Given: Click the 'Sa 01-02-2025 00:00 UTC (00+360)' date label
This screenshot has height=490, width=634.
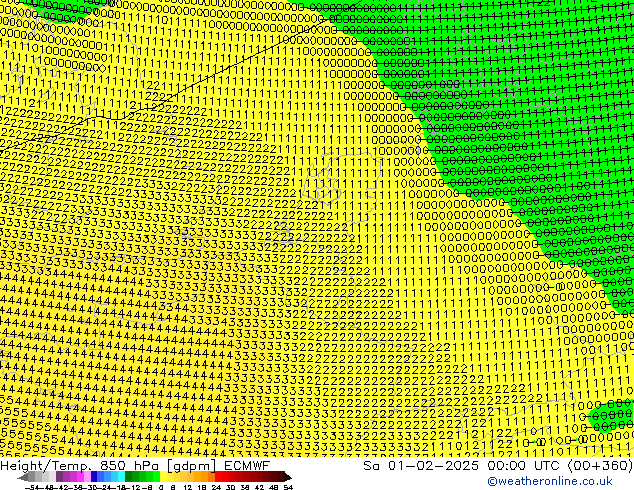Looking at the screenshot, I should [x=498, y=465].
